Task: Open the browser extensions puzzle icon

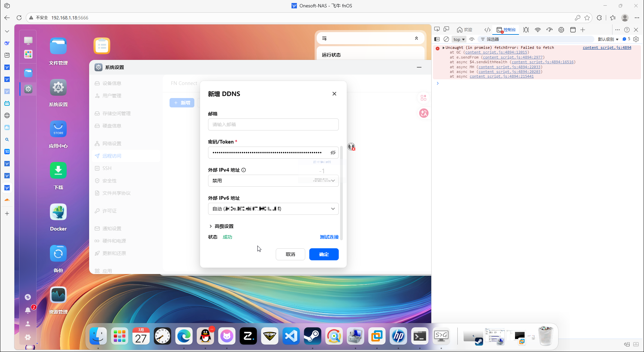Action: (x=599, y=18)
